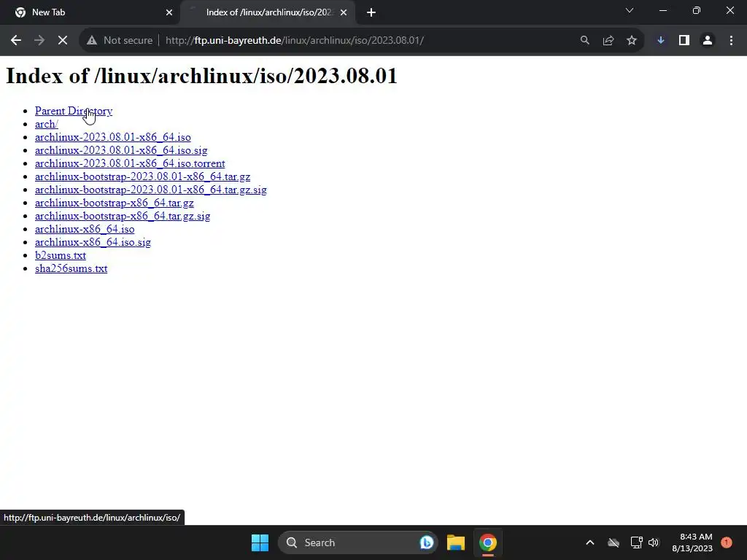The image size is (747, 560).
Task: Download archlinux-2023.08.01-x86_64.iso
Action: [x=113, y=137]
